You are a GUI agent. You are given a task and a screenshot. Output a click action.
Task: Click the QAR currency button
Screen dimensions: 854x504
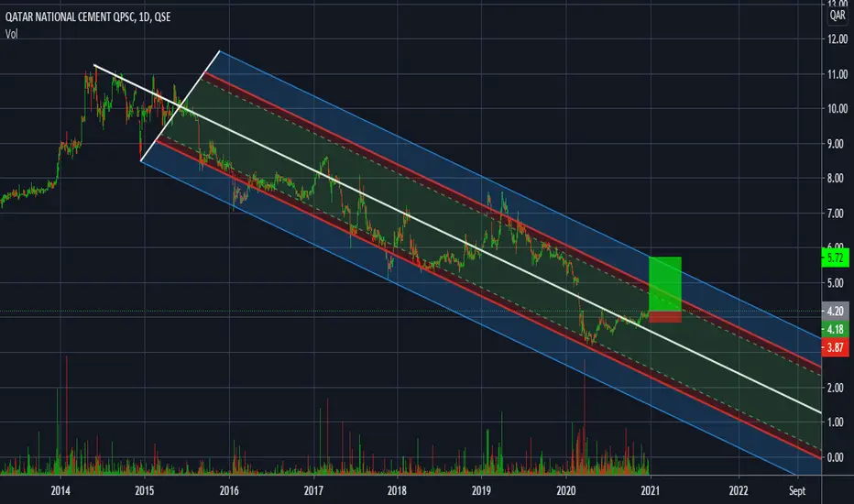tap(838, 15)
